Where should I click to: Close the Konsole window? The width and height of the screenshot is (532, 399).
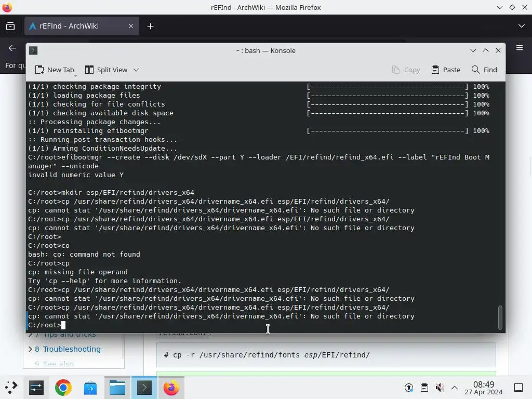click(x=498, y=50)
